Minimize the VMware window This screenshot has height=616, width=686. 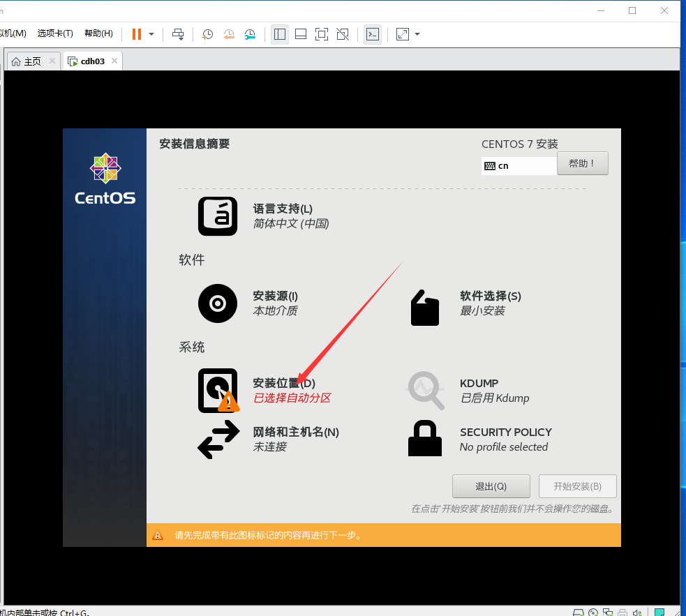coord(601,10)
